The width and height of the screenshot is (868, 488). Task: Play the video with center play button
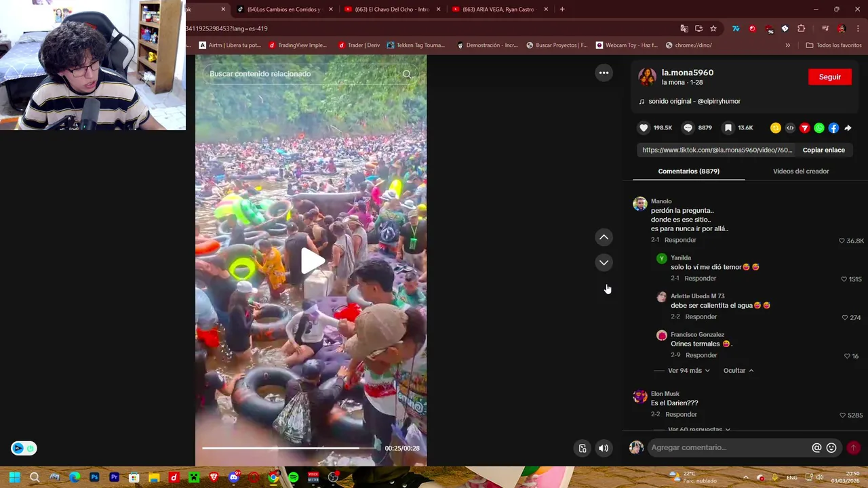pos(312,261)
